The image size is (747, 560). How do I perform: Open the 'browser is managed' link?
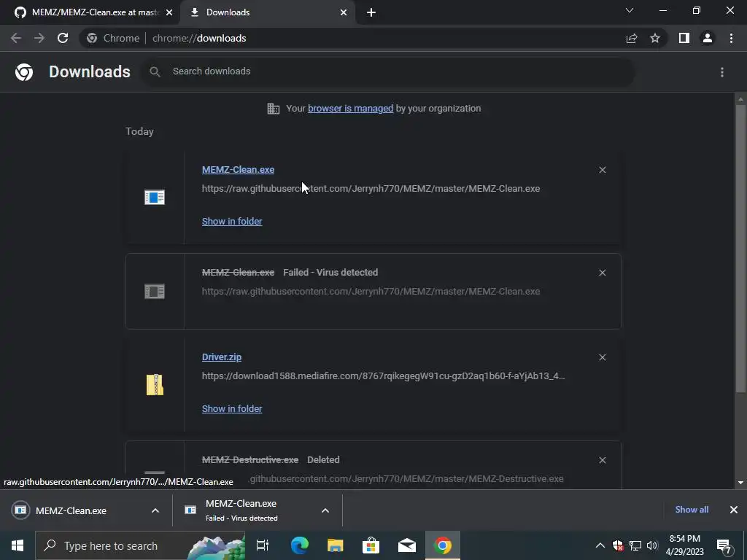(351, 109)
